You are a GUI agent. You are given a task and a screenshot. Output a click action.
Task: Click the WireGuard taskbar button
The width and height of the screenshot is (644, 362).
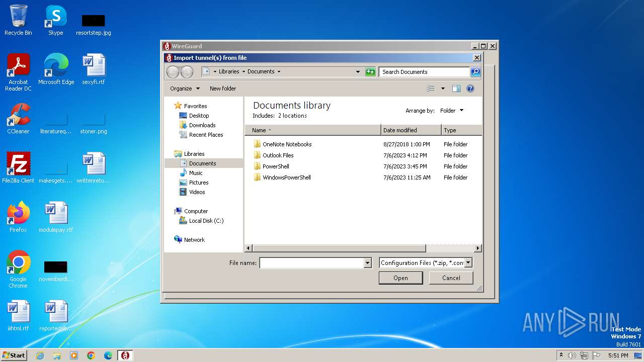[125, 355]
